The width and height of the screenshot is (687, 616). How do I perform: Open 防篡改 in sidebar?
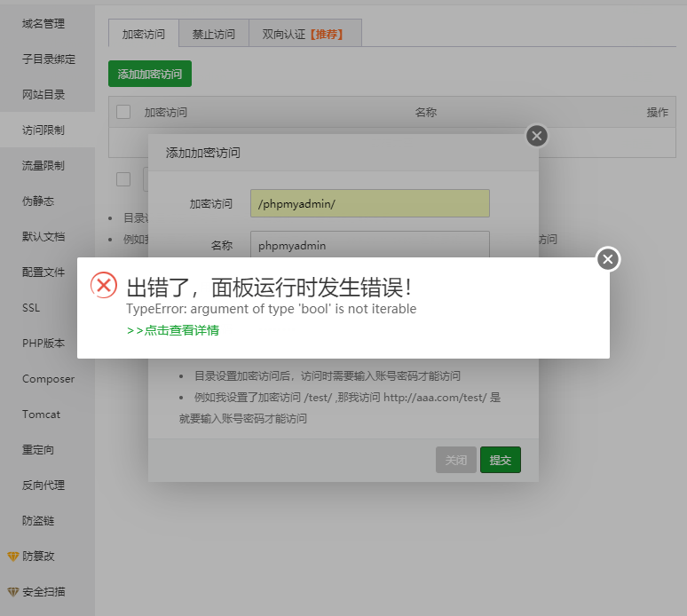coord(38,556)
